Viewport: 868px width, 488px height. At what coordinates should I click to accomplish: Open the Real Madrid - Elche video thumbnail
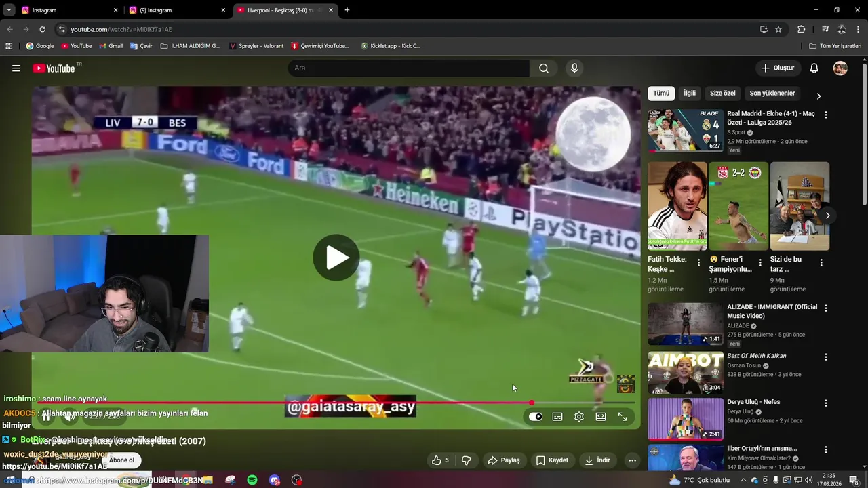685,130
